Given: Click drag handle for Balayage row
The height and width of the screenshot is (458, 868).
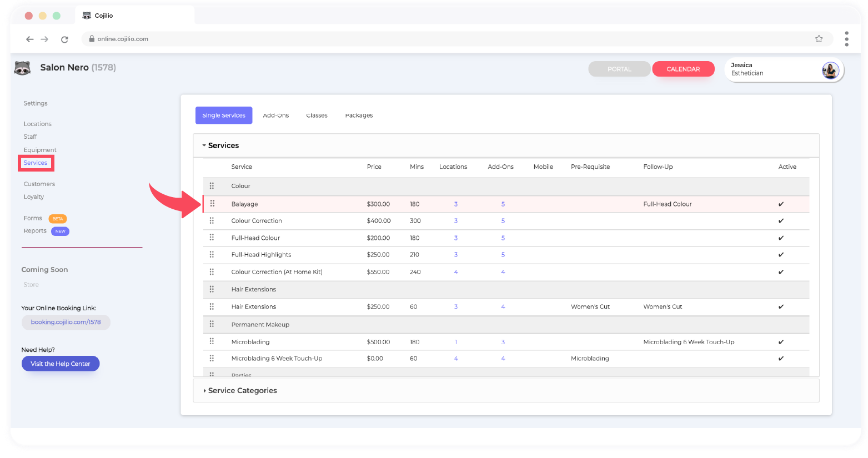Looking at the screenshot, I should click(x=212, y=204).
